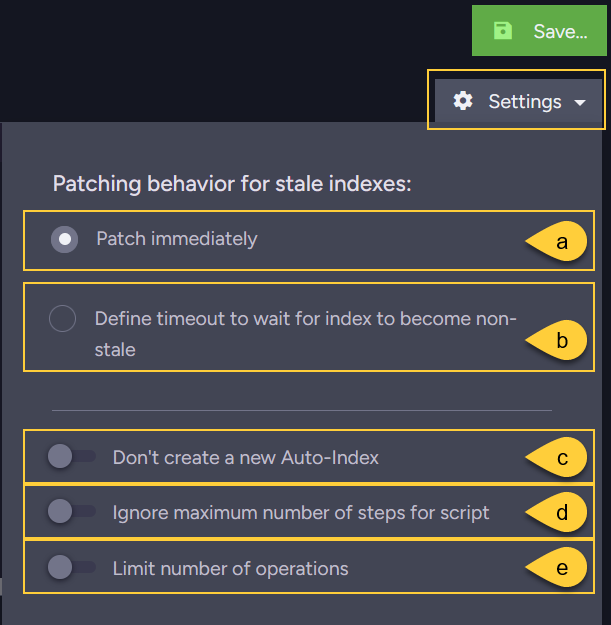Select the Define timeout radio button
Image resolution: width=611 pixels, height=625 pixels.
tap(63, 318)
